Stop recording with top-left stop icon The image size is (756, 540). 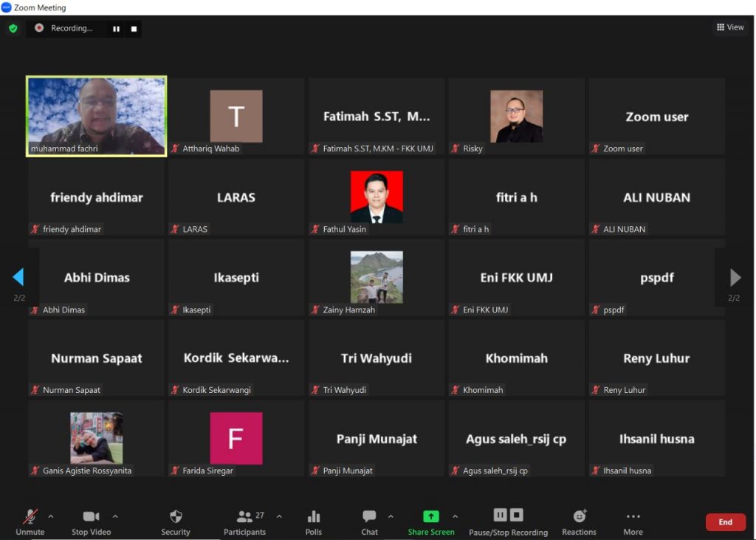(x=134, y=29)
